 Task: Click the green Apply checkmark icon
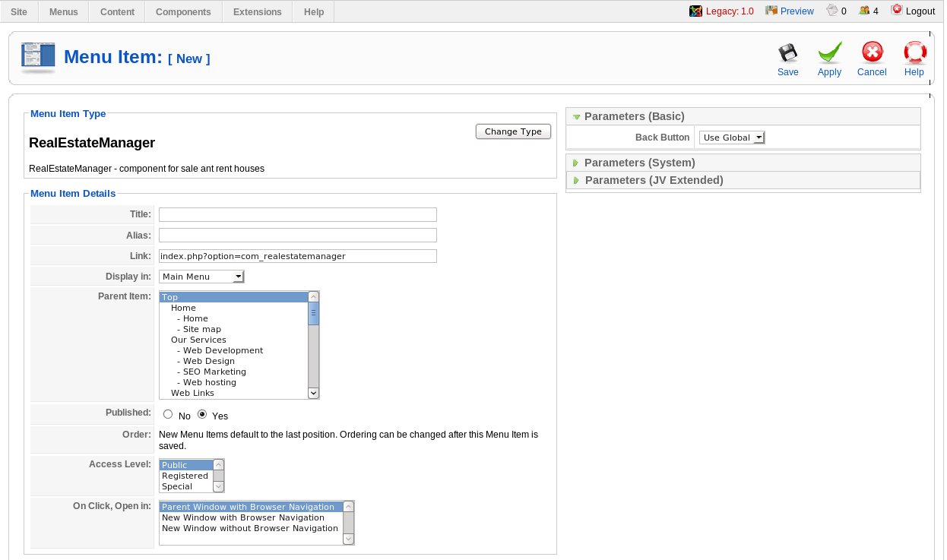(x=829, y=53)
